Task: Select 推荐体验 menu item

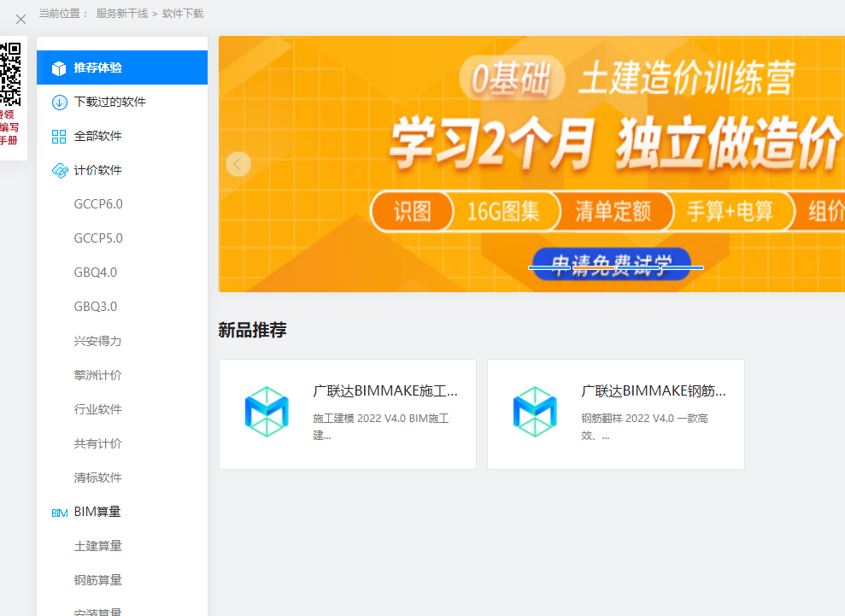Action: click(122, 67)
